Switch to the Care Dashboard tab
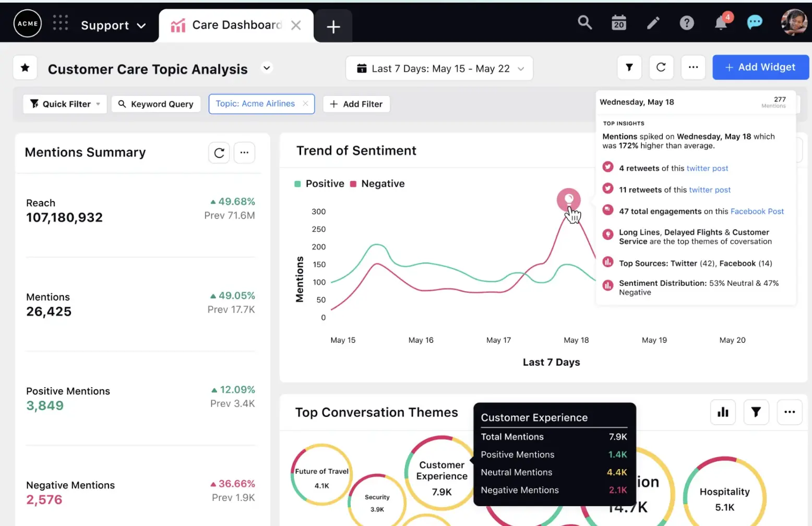 point(230,25)
